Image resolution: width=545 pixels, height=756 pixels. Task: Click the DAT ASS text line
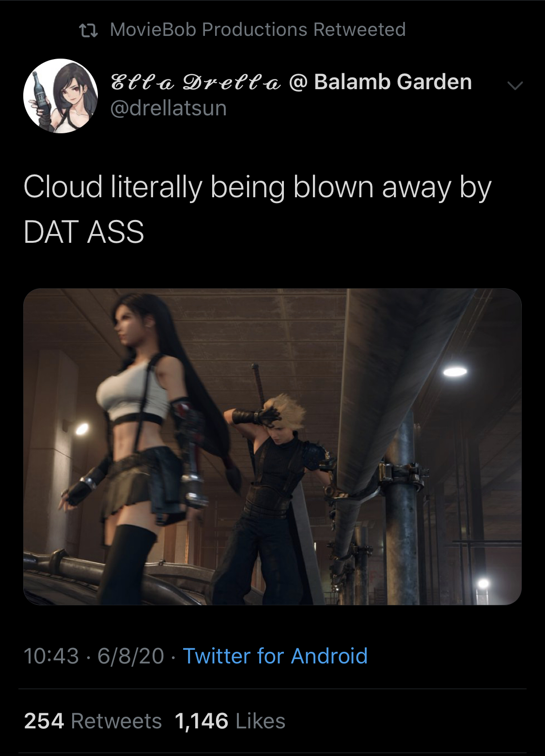(84, 232)
